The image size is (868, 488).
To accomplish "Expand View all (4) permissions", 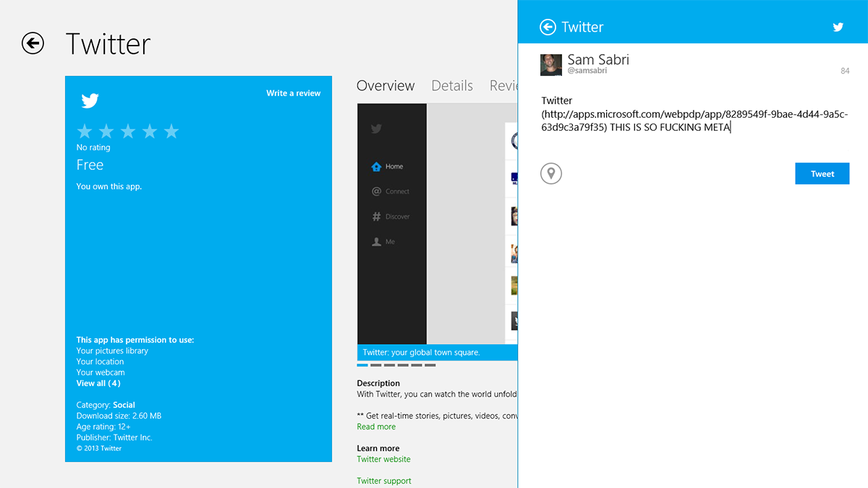I will [98, 382].
